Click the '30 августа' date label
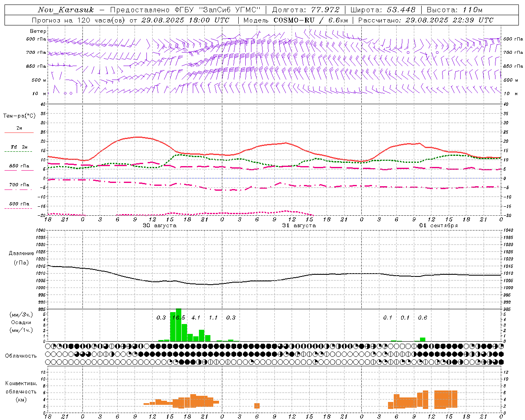 pos(159,226)
